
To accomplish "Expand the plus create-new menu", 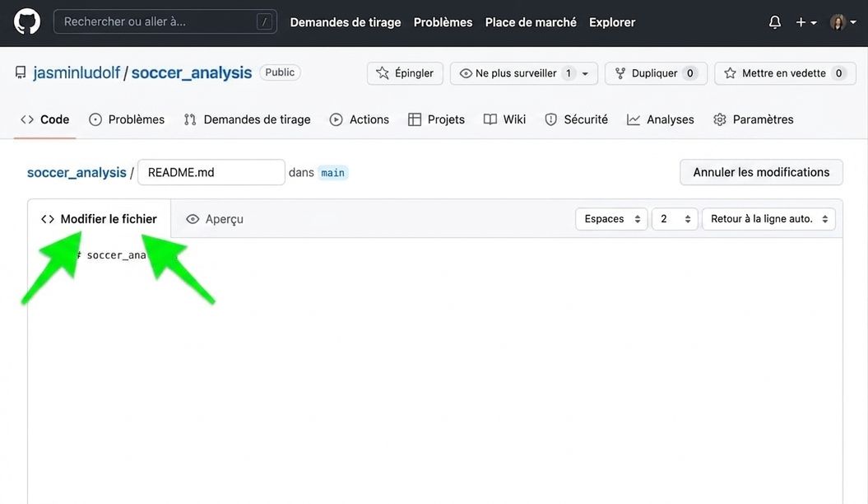I will click(806, 22).
